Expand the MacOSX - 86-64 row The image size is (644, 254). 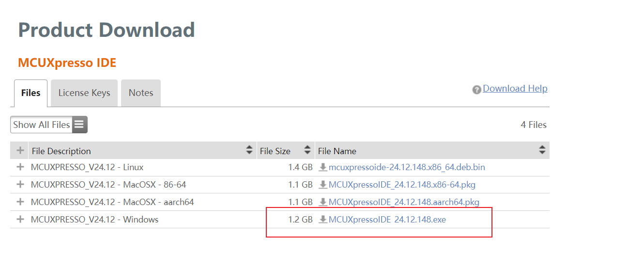point(20,185)
